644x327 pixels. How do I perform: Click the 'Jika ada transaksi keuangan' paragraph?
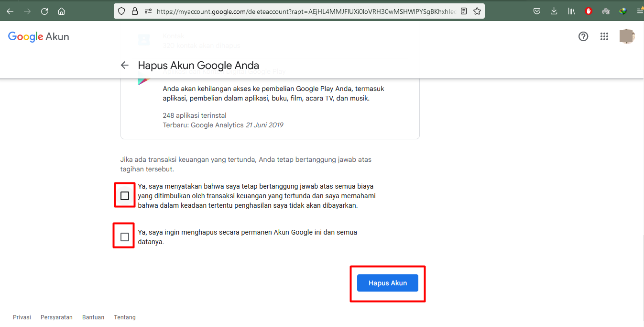pos(246,164)
